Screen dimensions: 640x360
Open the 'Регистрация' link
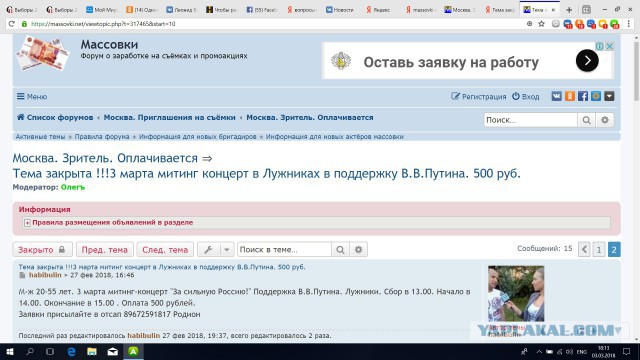[x=478, y=96]
